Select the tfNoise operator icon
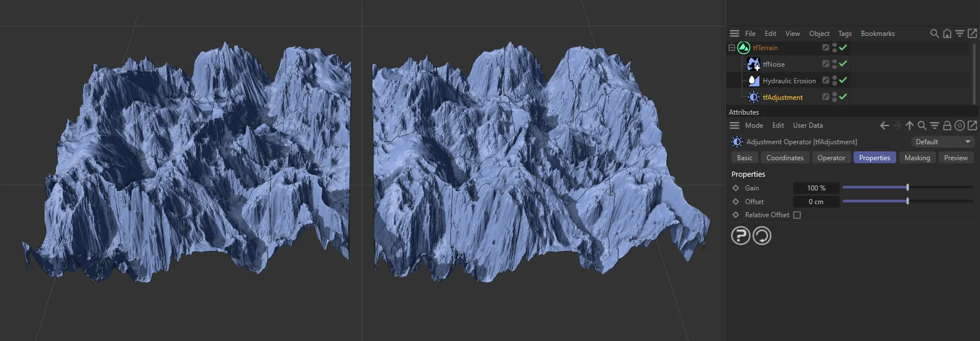The image size is (980, 341). (753, 64)
